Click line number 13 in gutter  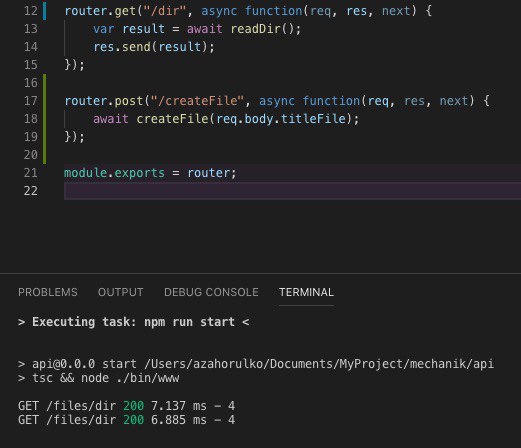tap(31, 29)
